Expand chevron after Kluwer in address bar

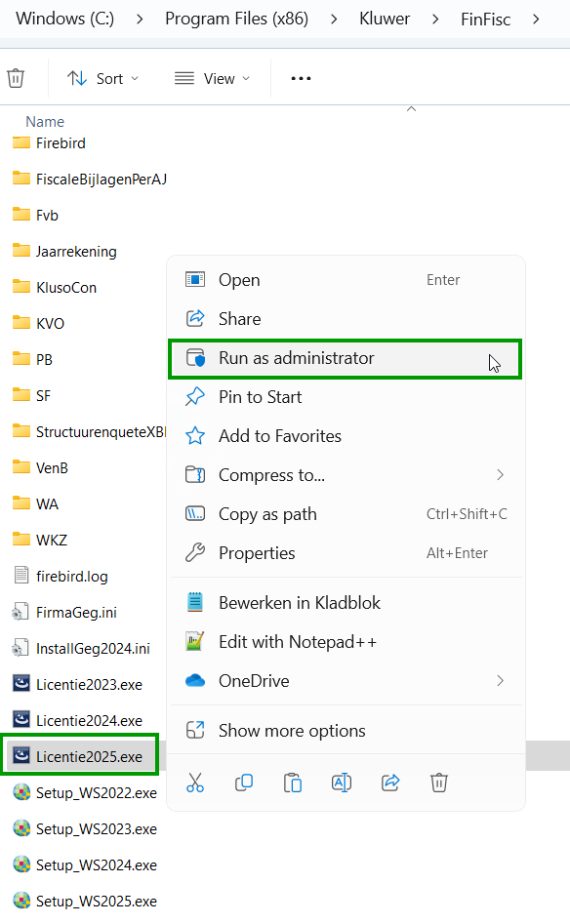[x=435, y=19]
